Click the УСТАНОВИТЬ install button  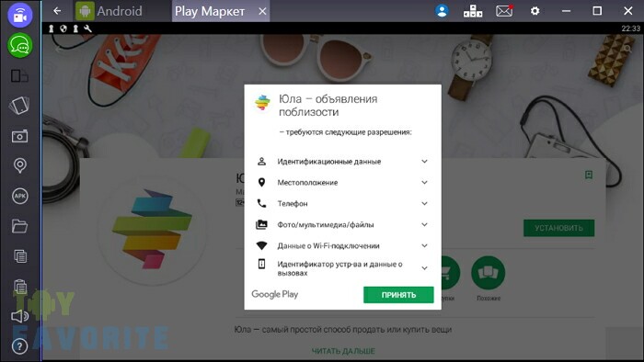(x=558, y=228)
